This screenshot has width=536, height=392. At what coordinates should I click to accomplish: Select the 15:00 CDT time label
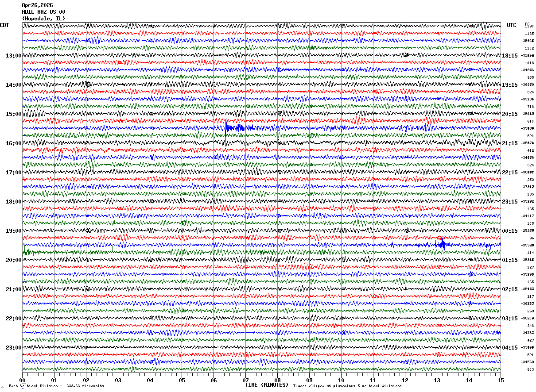pyautogui.click(x=14, y=114)
